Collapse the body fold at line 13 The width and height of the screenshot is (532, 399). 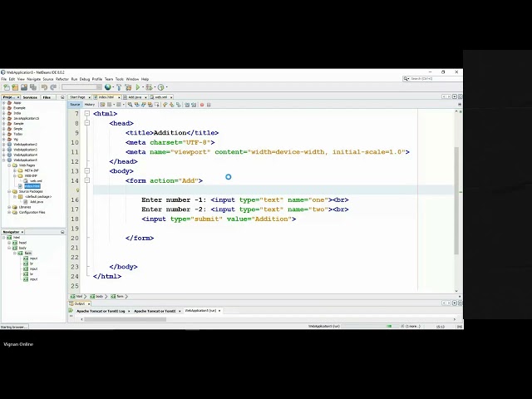[x=86, y=171]
